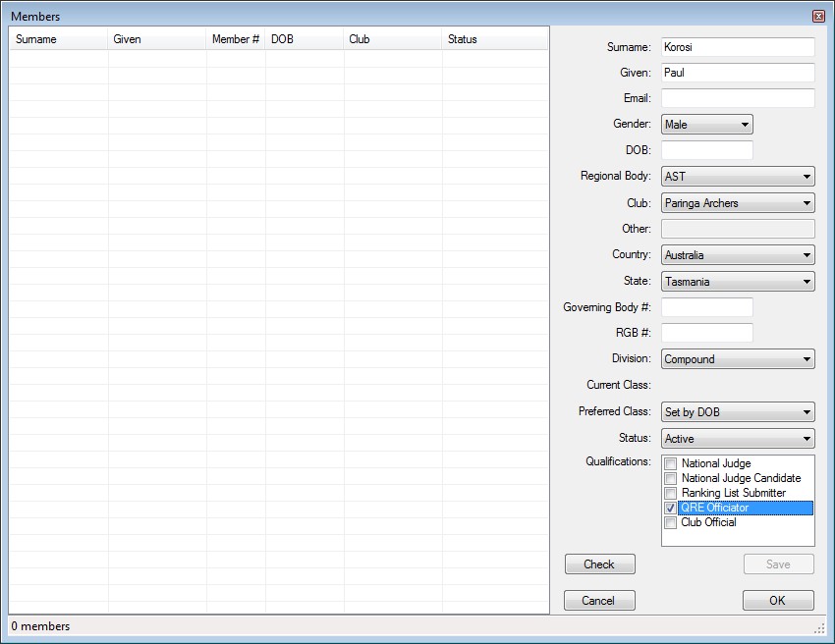
Task: Sort members by DOB column header
Action: [305, 39]
